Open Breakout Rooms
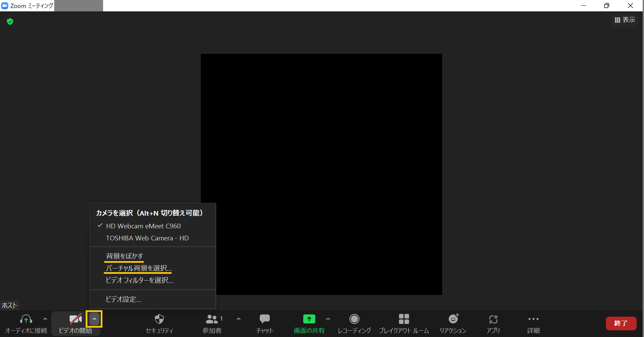Screen dimensions: 644x337 (404, 319)
